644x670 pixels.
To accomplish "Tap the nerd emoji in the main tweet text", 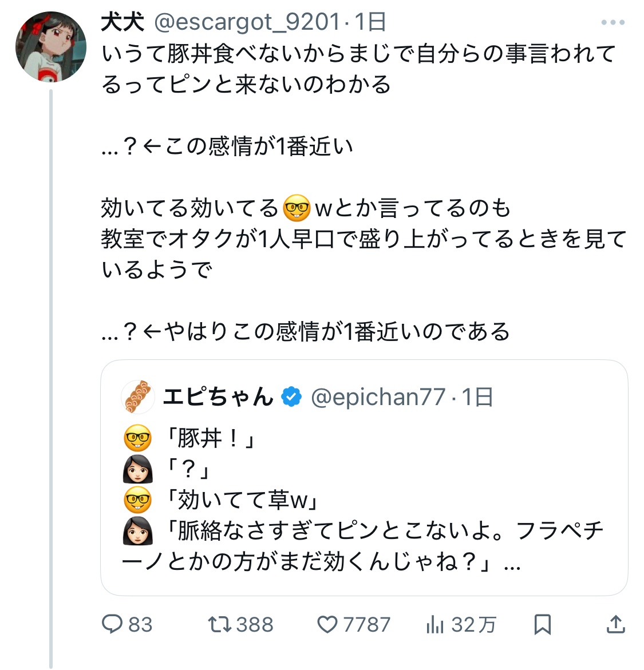I will tap(297, 209).
